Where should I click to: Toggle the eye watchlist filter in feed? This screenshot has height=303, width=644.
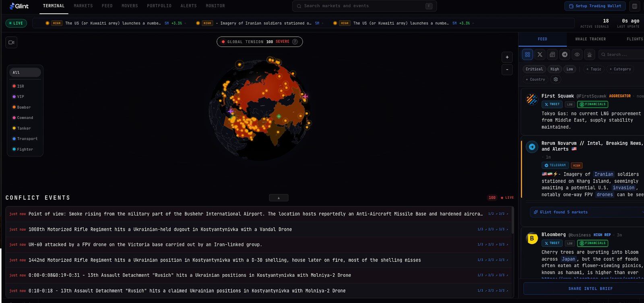(x=577, y=54)
